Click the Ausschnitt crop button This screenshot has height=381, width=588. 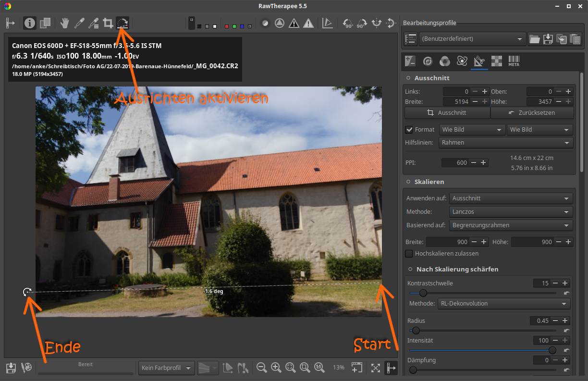[x=447, y=113]
